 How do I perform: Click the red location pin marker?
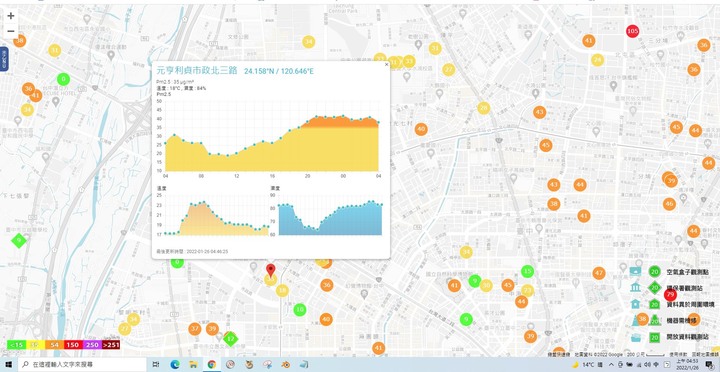point(270,270)
